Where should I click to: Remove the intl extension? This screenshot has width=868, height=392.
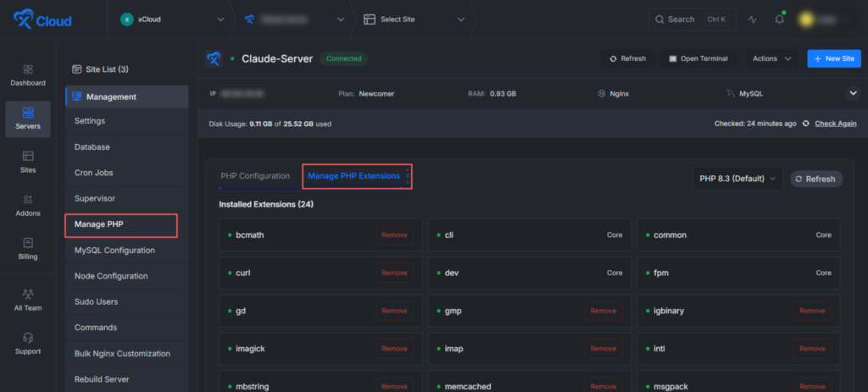(x=812, y=348)
